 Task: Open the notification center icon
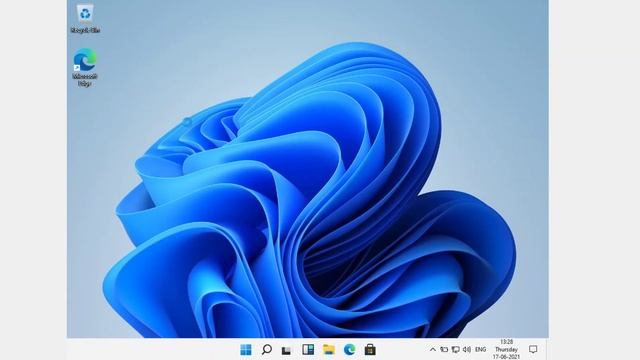533,349
